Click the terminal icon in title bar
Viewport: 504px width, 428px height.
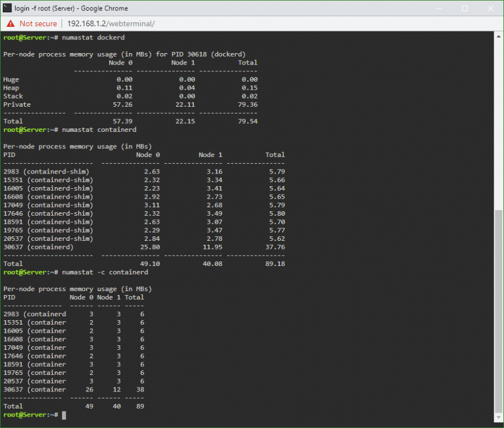7,8
